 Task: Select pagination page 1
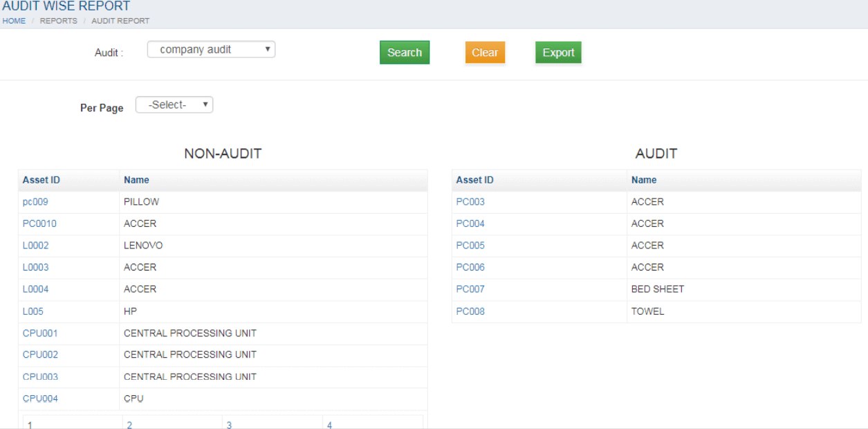(30, 424)
